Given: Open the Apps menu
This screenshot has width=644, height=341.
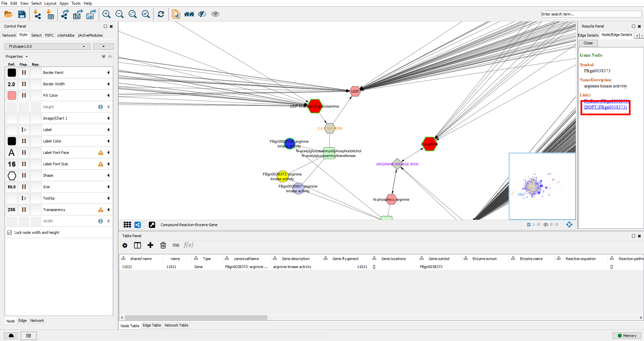Looking at the screenshot, I should [64, 3].
